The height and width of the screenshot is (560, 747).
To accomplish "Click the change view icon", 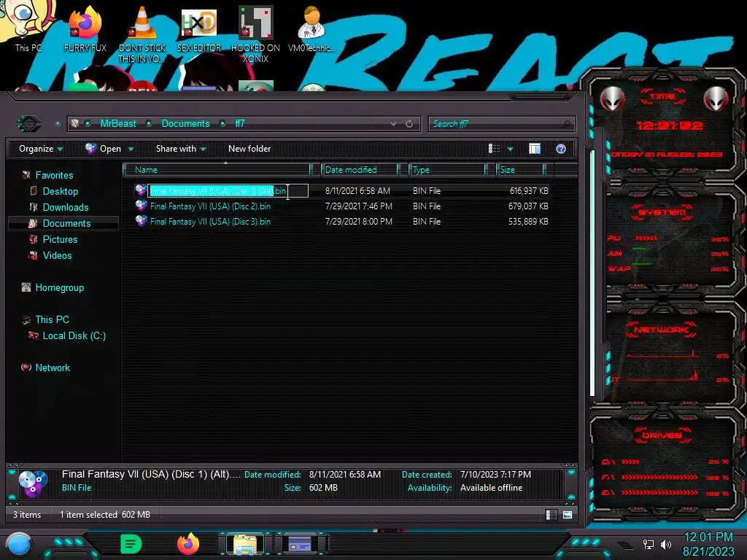I will [x=494, y=149].
